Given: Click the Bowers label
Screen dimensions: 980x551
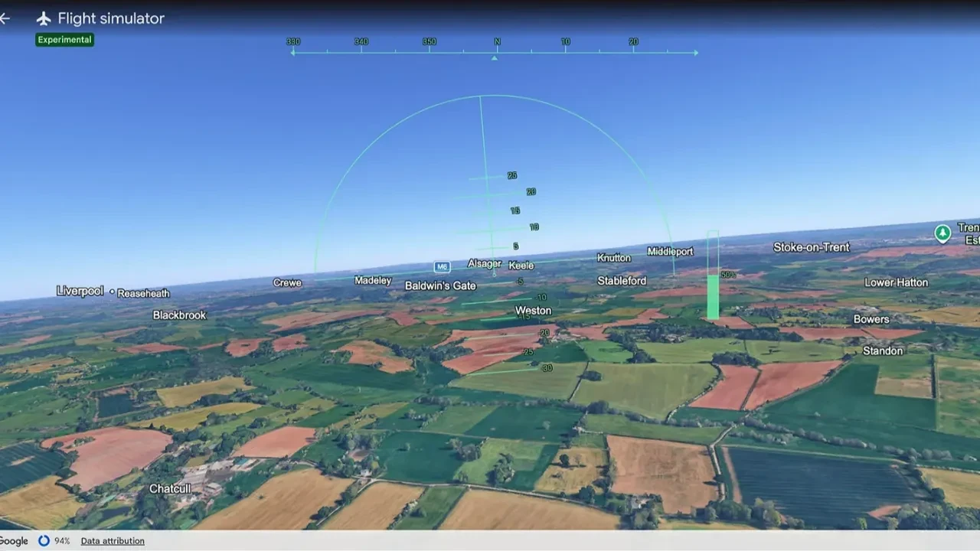Looking at the screenshot, I should (871, 319).
